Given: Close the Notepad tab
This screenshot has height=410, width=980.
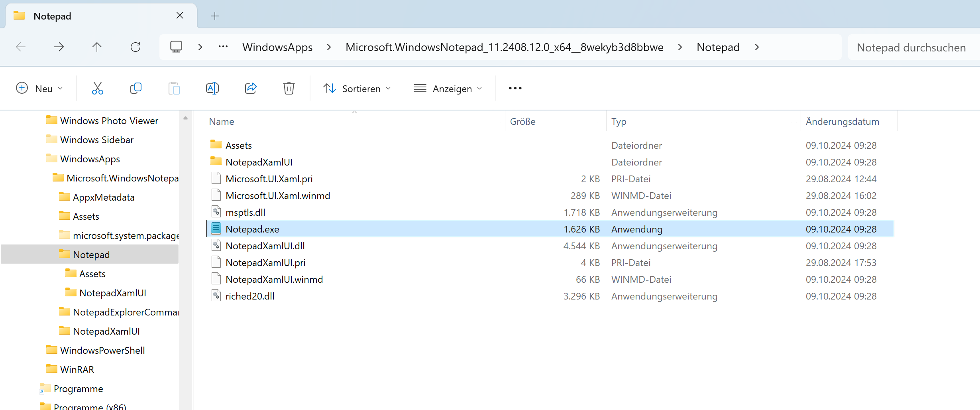Looking at the screenshot, I should tap(180, 16).
